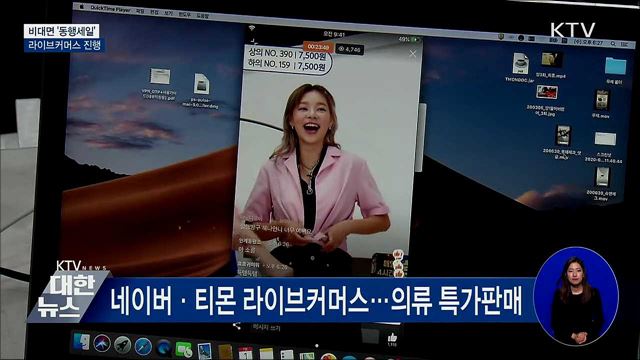Open Notes yellow icon in Dock
This screenshot has width=640, height=360.
pos(266,354)
